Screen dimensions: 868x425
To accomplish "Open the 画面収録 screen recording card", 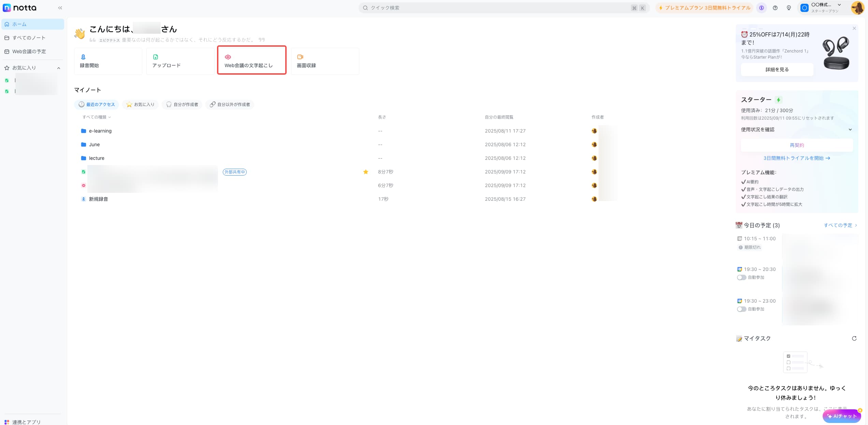I will pyautogui.click(x=324, y=61).
